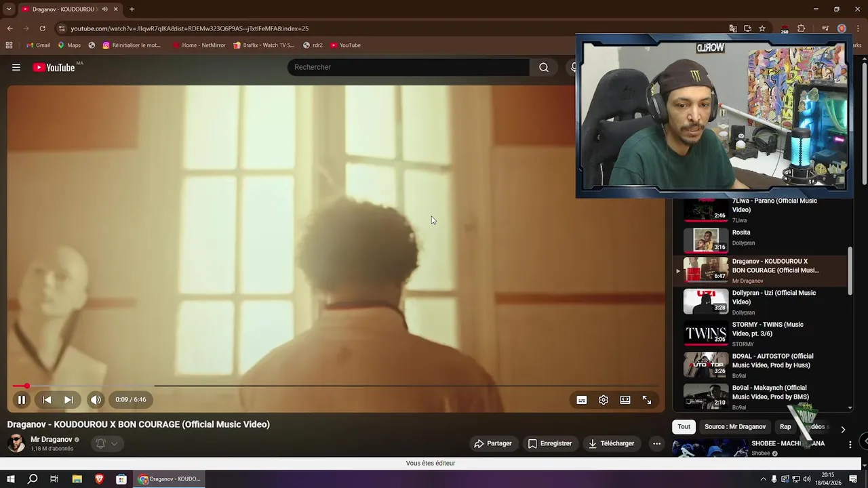Click the playlist panel scrollbar
Screen dimensions: 868x488
[850, 271]
